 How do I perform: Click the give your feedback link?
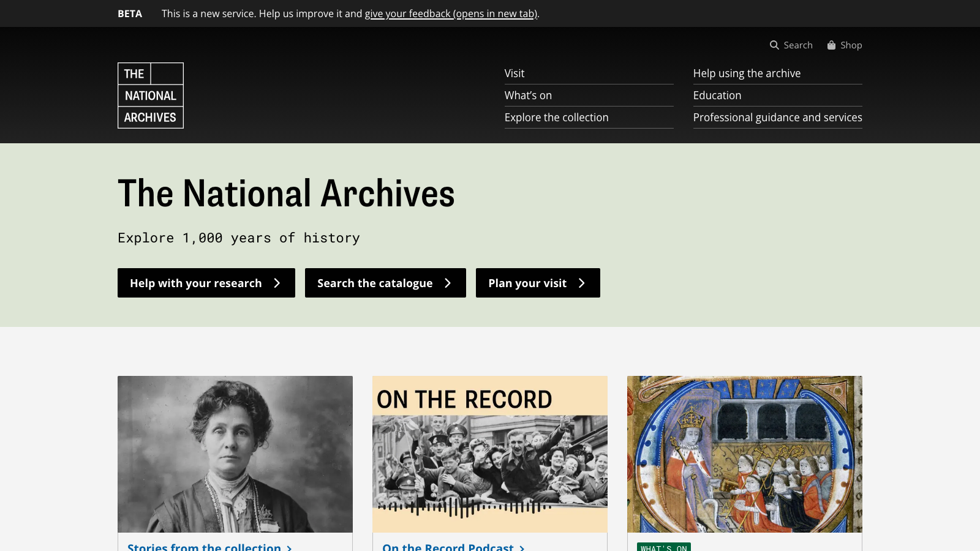(450, 13)
